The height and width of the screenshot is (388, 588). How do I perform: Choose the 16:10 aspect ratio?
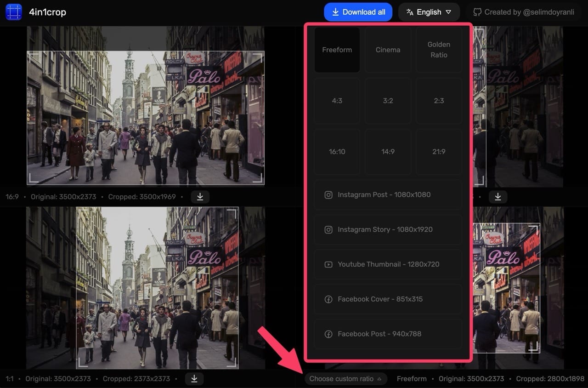tap(337, 152)
